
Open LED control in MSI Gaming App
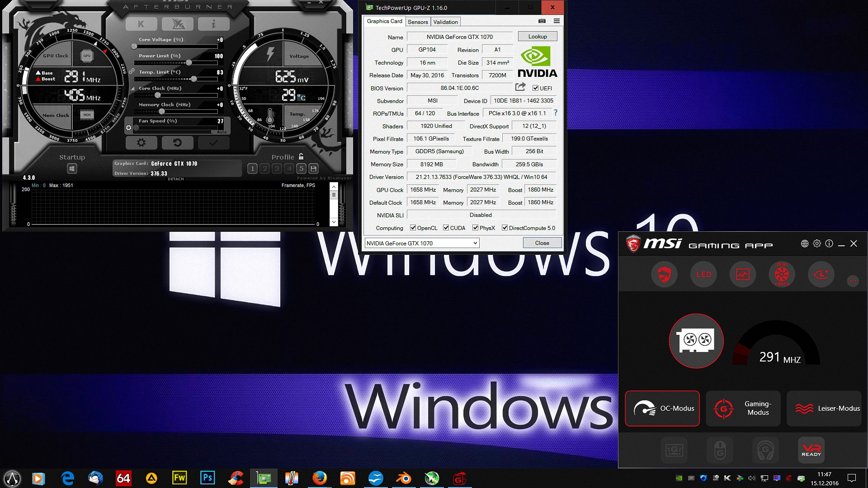click(703, 274)
